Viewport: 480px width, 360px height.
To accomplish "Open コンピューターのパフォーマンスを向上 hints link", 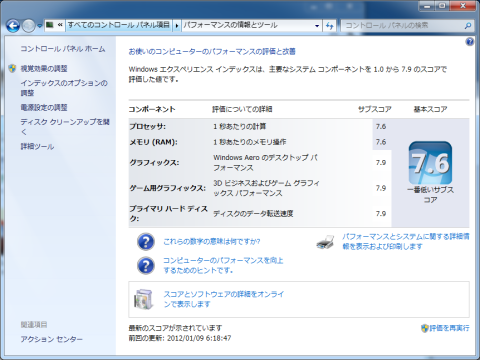I will tap(223, 265).
